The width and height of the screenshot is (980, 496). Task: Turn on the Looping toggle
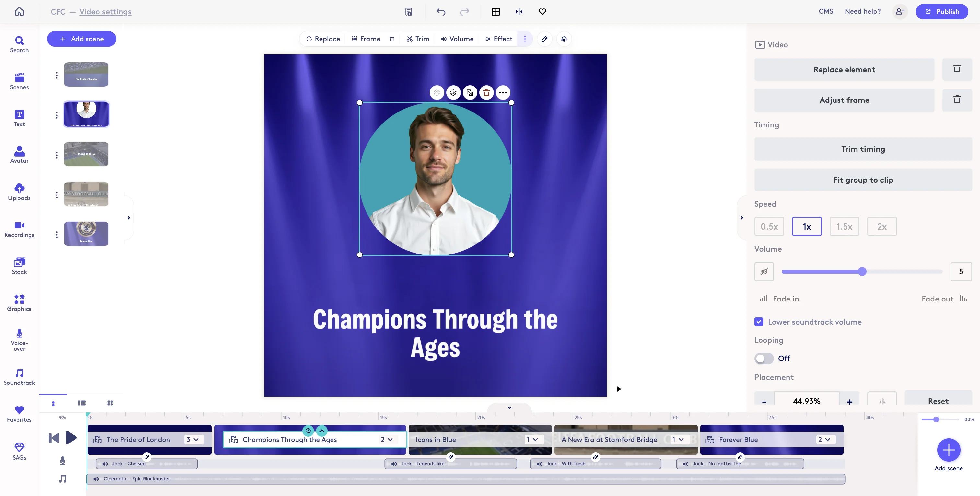[x=764, y=358]
